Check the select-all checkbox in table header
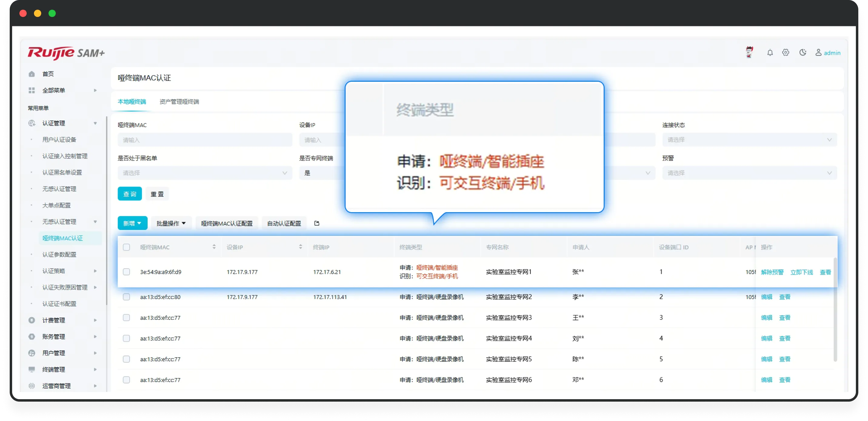 [x=126, y=247]
